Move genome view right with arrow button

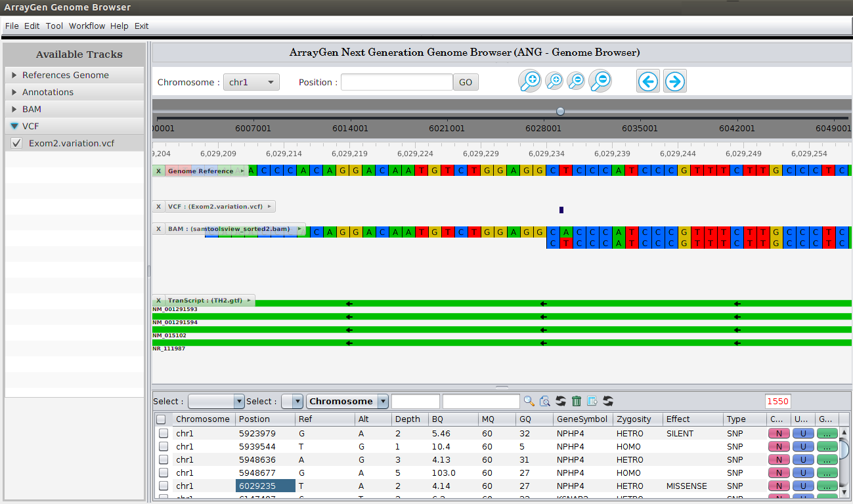[675, 81]
